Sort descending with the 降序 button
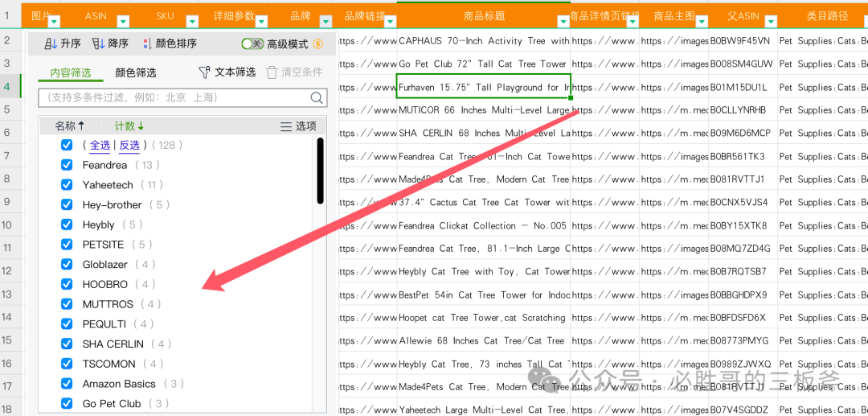The image size is (868, 416). (110, 43)
